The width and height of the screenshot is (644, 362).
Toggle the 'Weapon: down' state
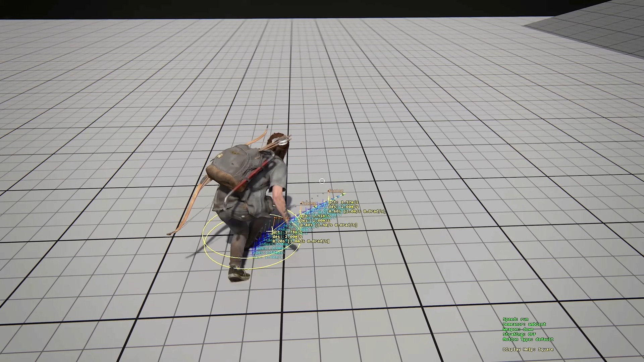coord(518,329)
